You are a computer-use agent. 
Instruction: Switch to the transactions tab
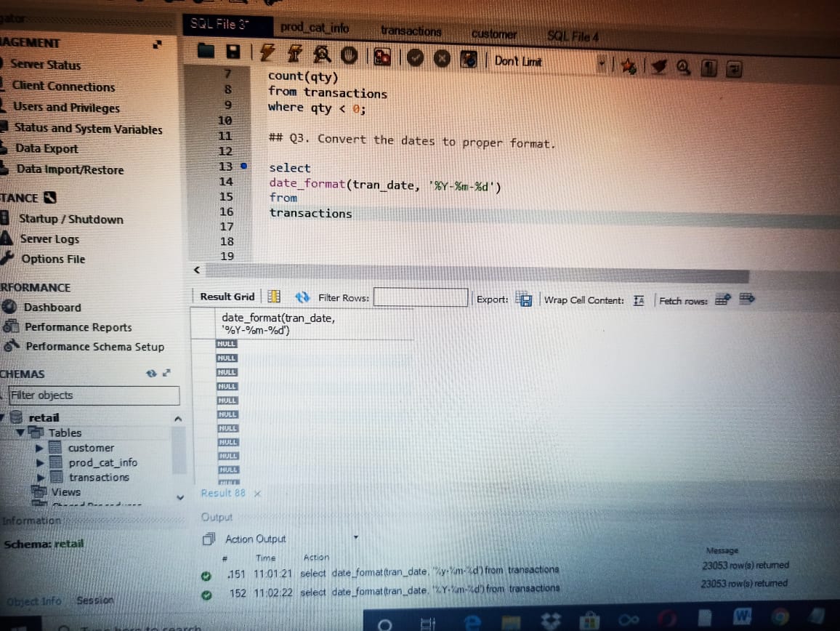(410, 31)
